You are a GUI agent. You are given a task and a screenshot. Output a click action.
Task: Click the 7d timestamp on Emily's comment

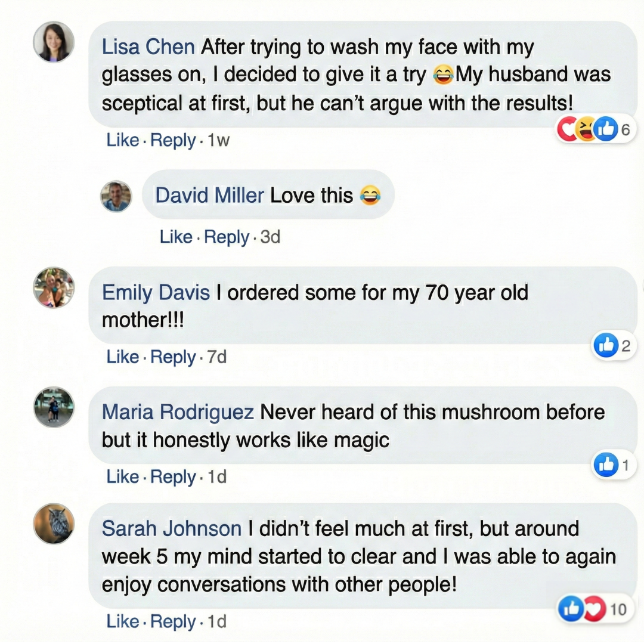(x=216, y=357)
